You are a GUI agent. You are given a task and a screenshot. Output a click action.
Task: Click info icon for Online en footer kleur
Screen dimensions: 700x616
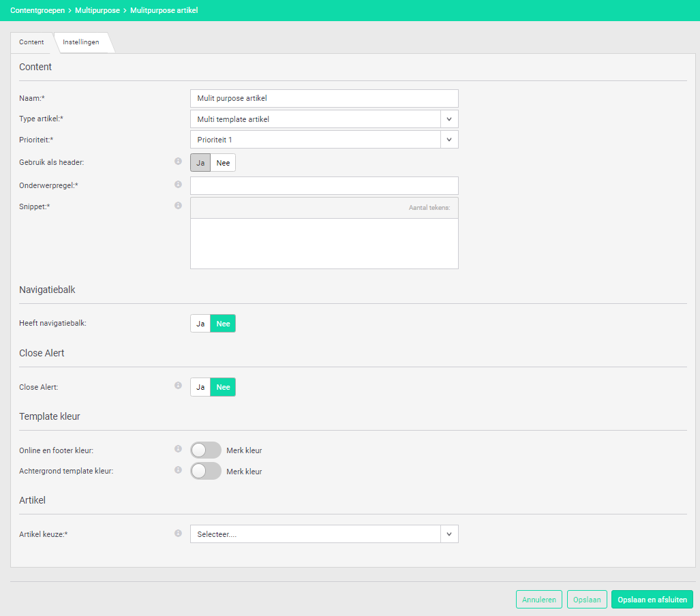[178, 449]
